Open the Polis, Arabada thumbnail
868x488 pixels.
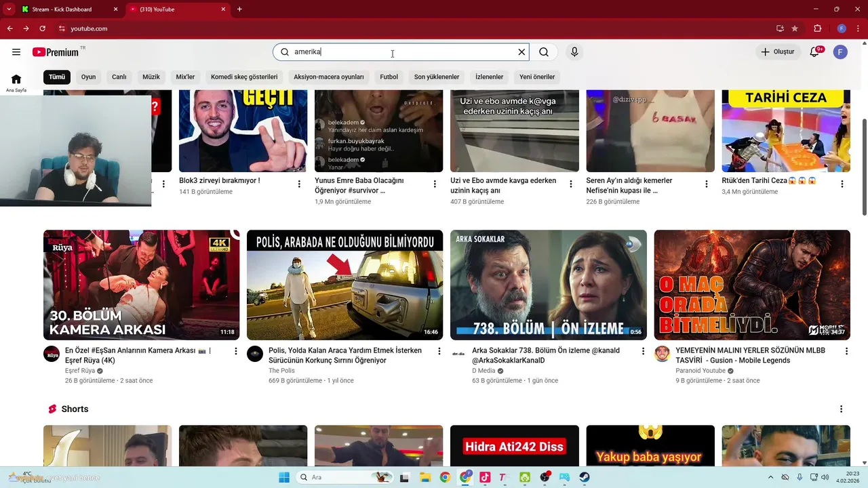click(344, 285)
